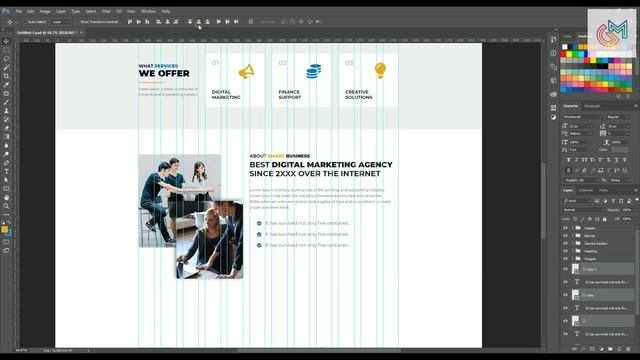Click the Delete layer trash icon

tap(628, 349)
